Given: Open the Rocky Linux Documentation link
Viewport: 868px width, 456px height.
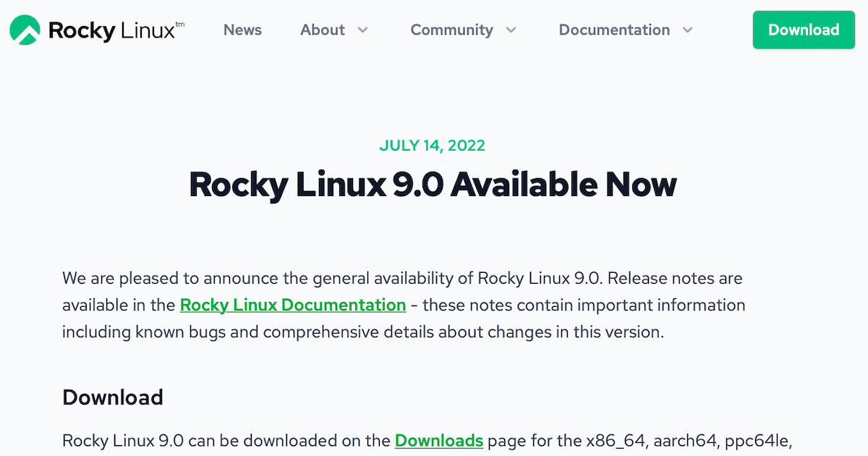Looking at the screenshot, I should point(292,305).
